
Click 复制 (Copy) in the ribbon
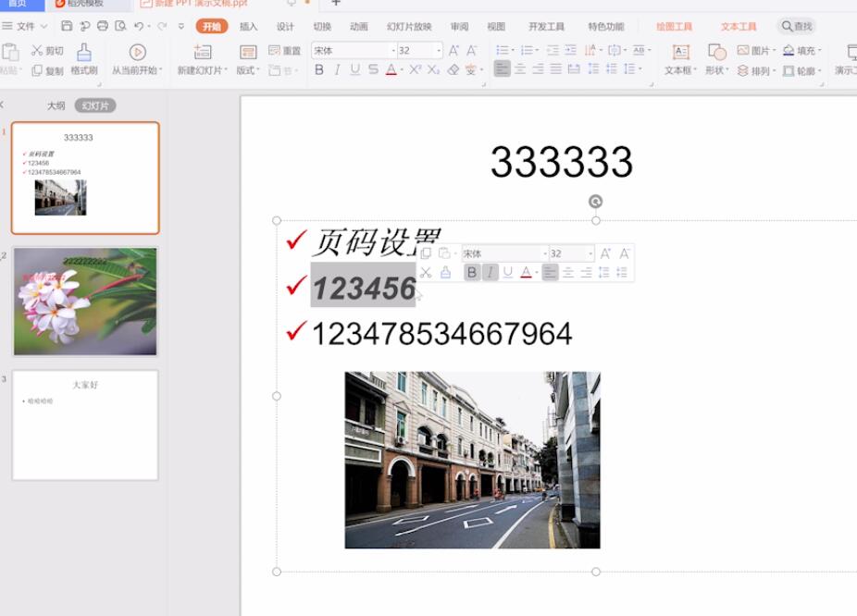pyautogui.click(x=47, y=70)
